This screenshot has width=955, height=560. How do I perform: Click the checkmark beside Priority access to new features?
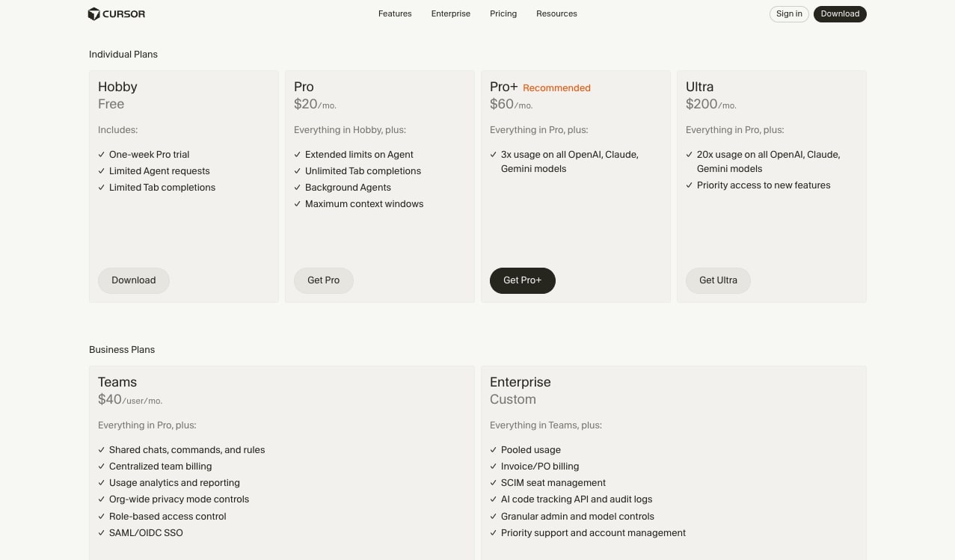click(690, 185)
